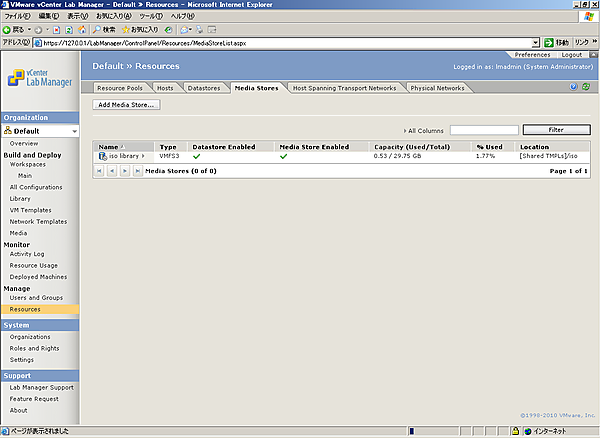Switch to the Datastores tab
The height and width of the screenshot is (438, 600).
tap(204, 88)
